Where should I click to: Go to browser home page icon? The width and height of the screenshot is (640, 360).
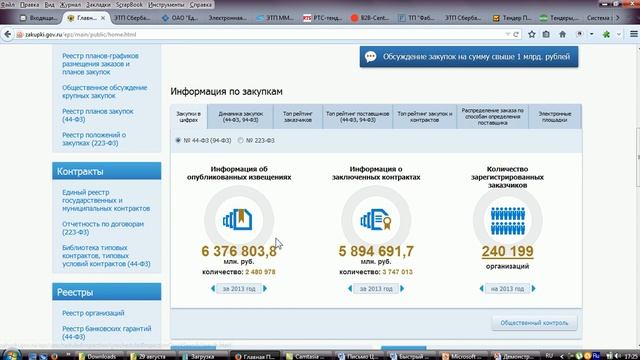tap(562, 35)
